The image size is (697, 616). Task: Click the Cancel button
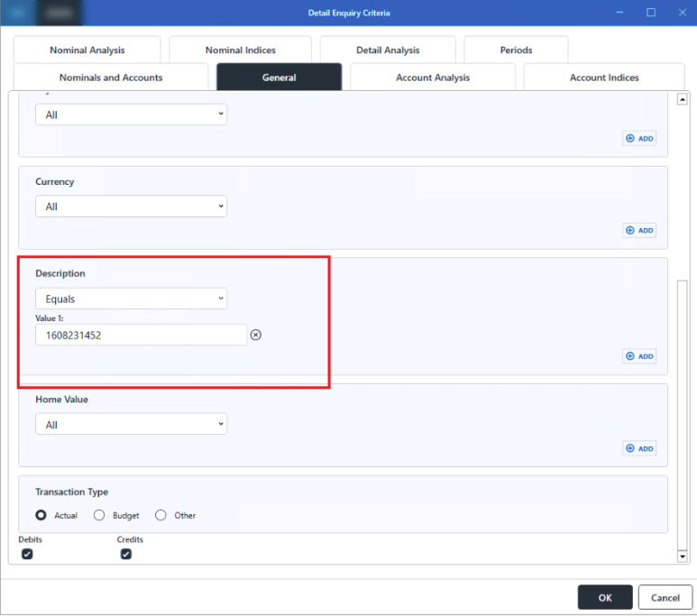click(x=665, y=597)
